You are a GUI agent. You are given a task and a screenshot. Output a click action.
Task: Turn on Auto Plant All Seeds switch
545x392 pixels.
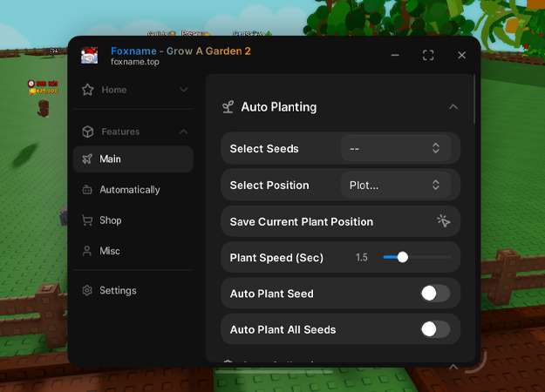(435, 329)
